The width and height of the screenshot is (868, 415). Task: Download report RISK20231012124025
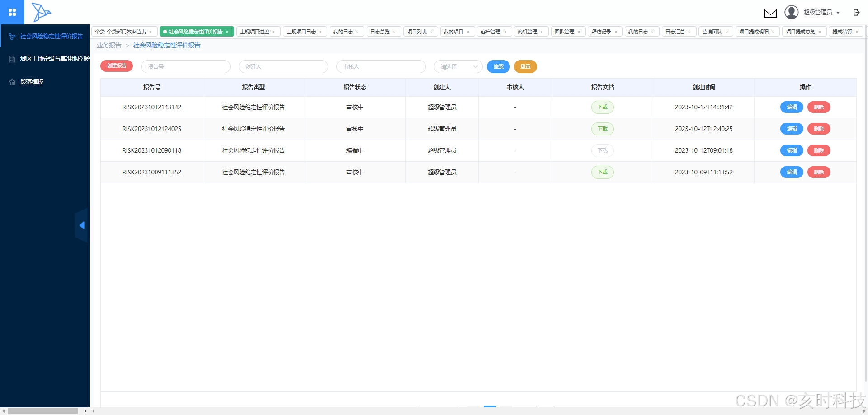pos(603,129)
